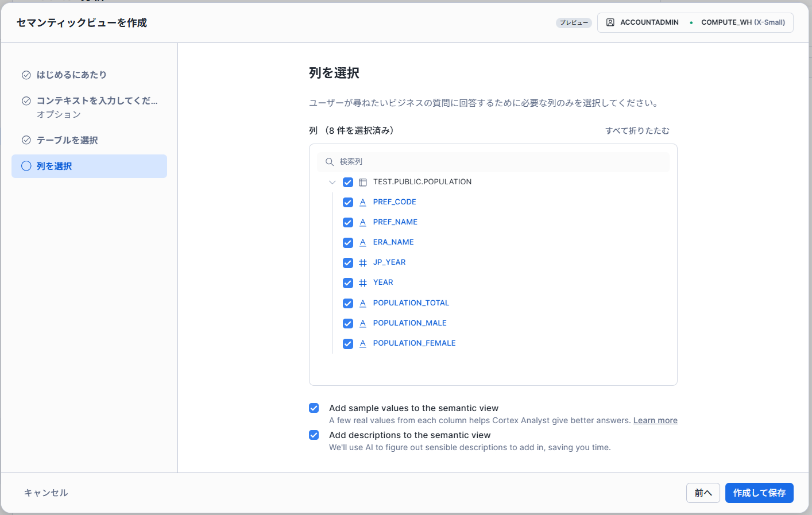Click the COMPUTE_WH (X-Small) warehouse label
This screenshot has width=812, height=515.
[x=743, y=22]
